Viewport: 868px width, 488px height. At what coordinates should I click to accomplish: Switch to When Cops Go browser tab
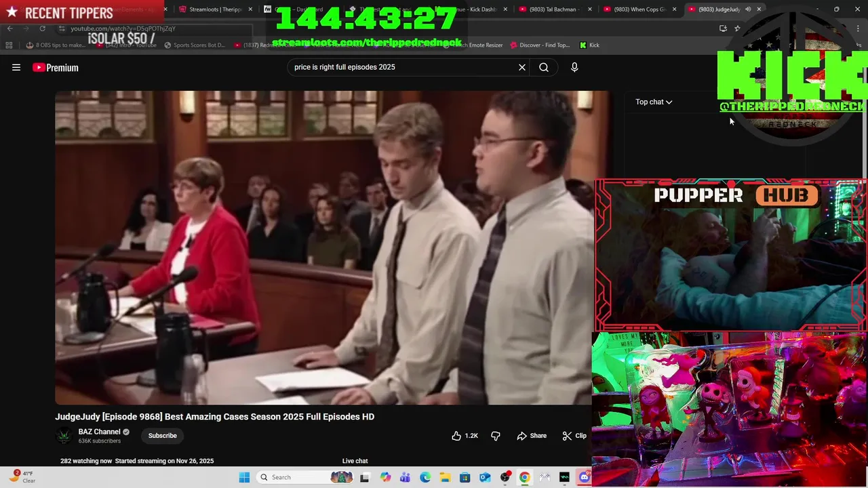pos(635,9)
